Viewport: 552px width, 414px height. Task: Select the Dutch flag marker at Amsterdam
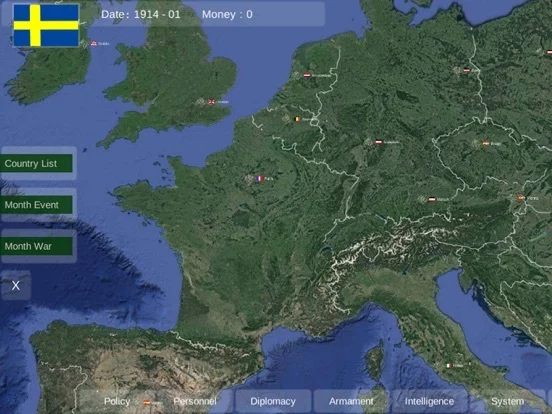pos(307,75)
